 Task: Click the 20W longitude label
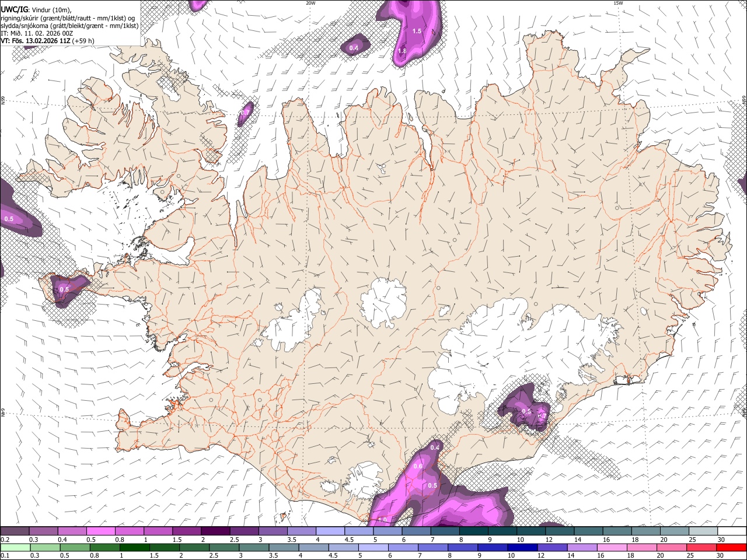(x=311, y=3)
